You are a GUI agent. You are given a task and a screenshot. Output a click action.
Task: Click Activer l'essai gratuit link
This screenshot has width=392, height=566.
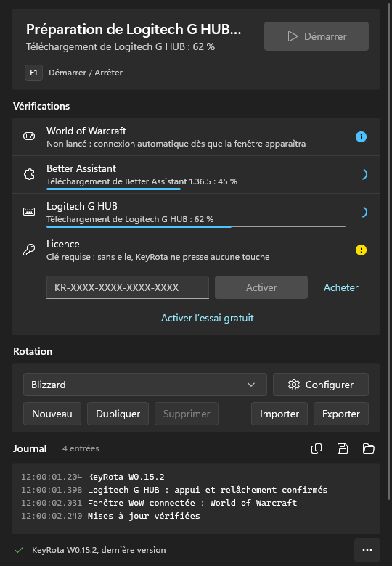click(207, 318)
